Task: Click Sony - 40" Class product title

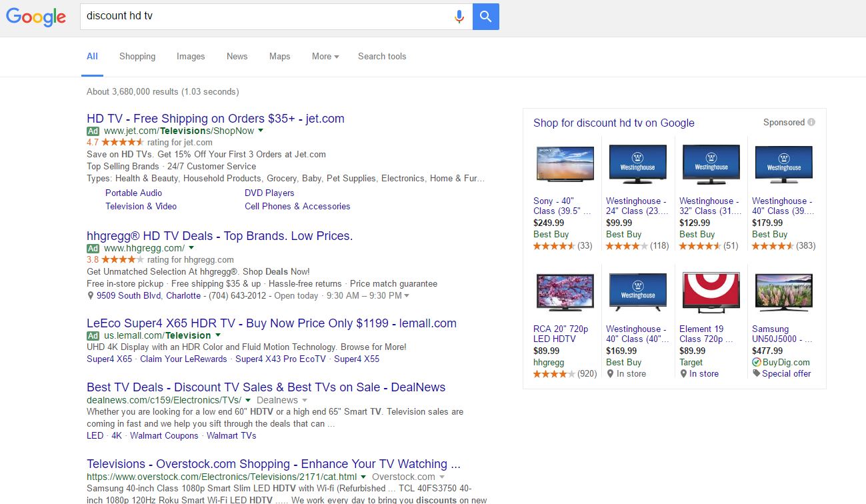Action: (562, 206)
